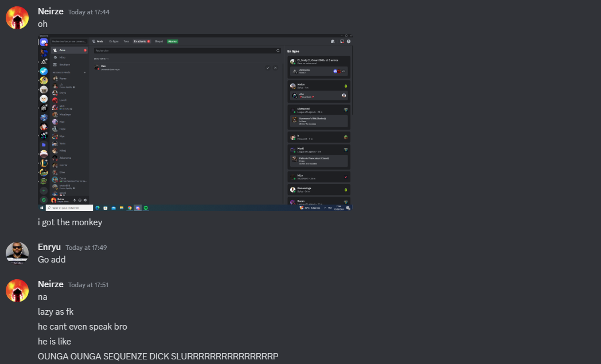This screenshot has width=601, height=364.
Task: Click the help question mark icon
Action: point(348,41)
